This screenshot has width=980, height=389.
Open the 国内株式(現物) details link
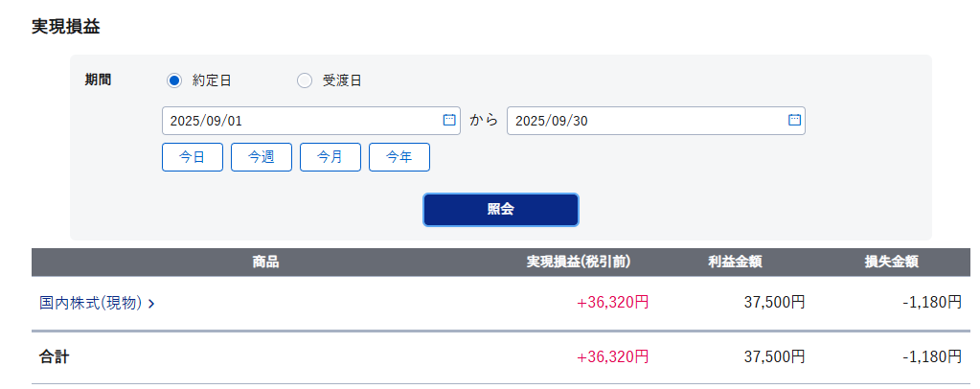pos(91,303)
